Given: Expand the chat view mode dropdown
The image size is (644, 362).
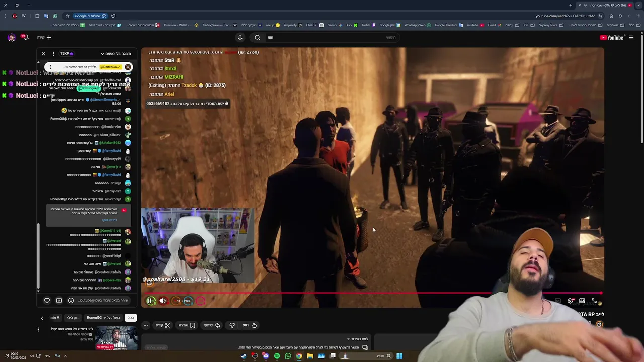Looking at the screenshot, I should [x=116, y=54].
